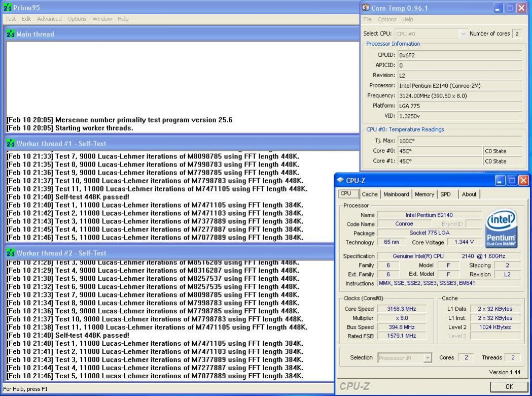Click the Bus Speed value 394.8 MHz
The height and width of the screenshot is (396, 532).
point(402,327)
